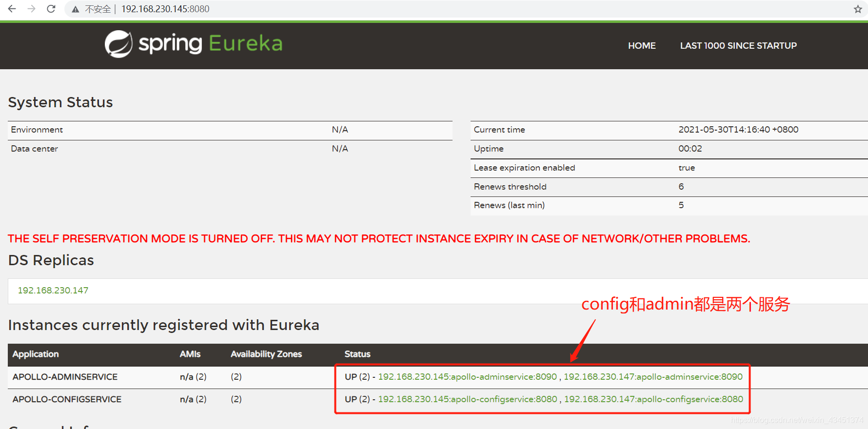This screenshot has height=429, width=868.
Task: Click the browser forward arrow
Action: [x=32, y=9]
